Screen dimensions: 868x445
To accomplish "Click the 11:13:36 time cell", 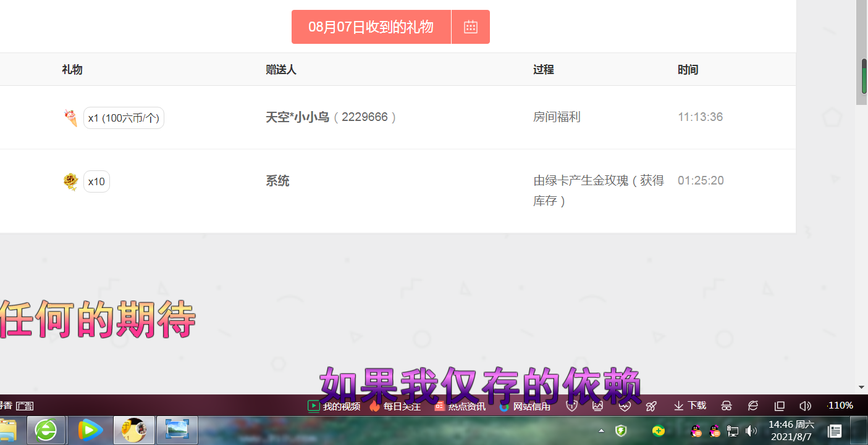I will (x=700, y=117).
